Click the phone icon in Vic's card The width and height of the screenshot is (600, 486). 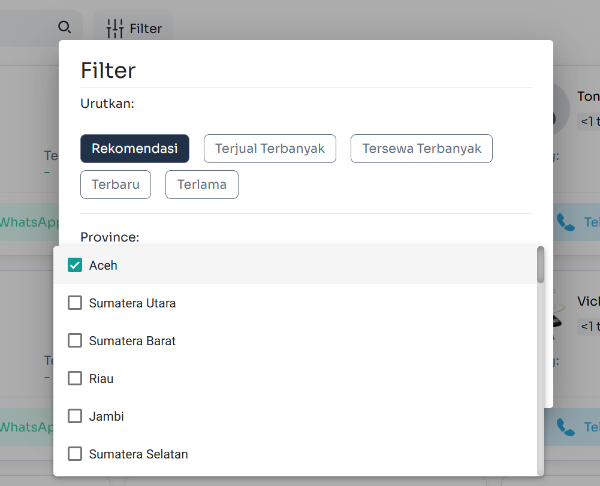pyautogui.click(x=566, y=427)
